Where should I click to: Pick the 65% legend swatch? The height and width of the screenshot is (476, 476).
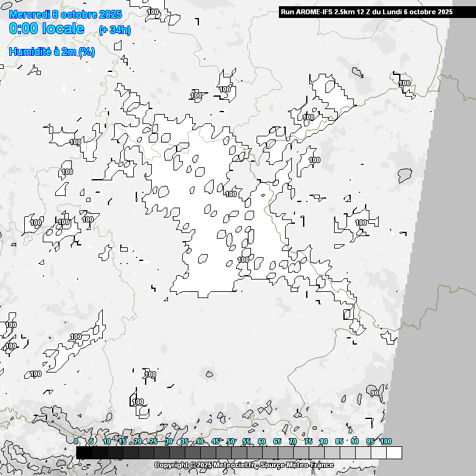(285, 453)
